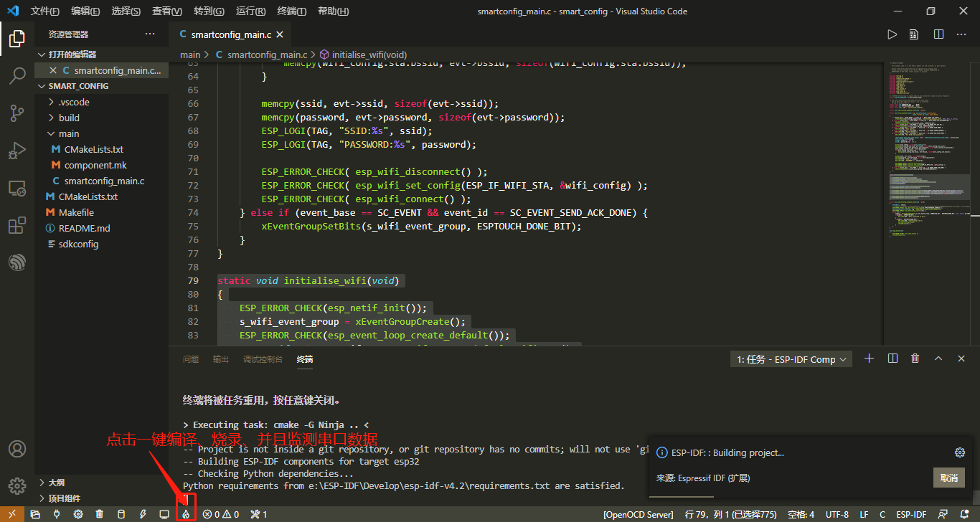Open Remote Explorer in activity bar
This screenshot has height=522, width=980.
coord(17,188)
